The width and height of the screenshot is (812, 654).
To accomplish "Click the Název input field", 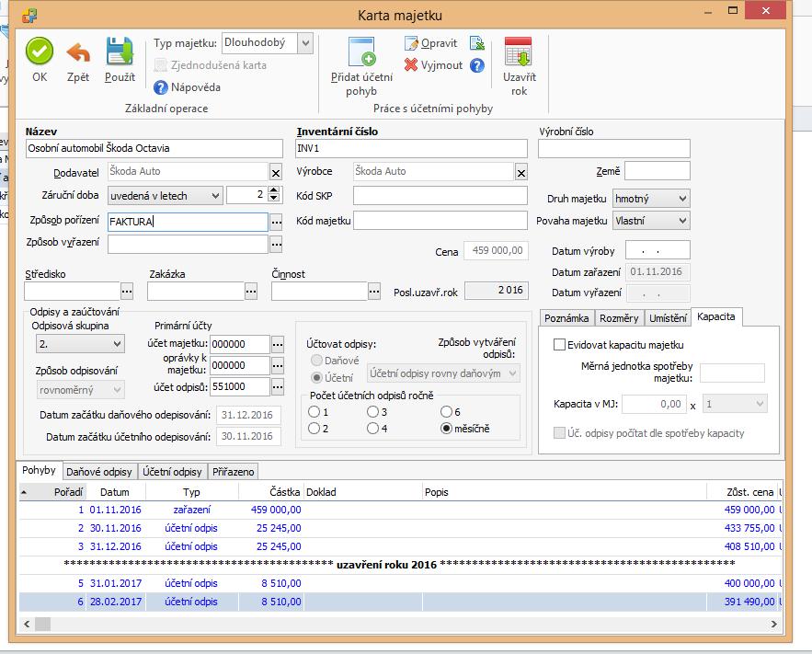I will pos(154,149).
